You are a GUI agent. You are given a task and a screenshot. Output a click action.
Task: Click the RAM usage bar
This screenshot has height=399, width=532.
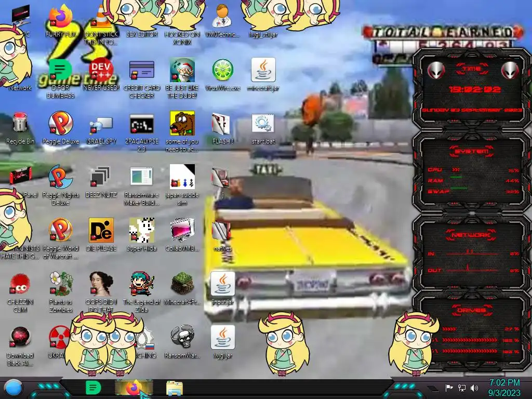(x=456, y=177)
